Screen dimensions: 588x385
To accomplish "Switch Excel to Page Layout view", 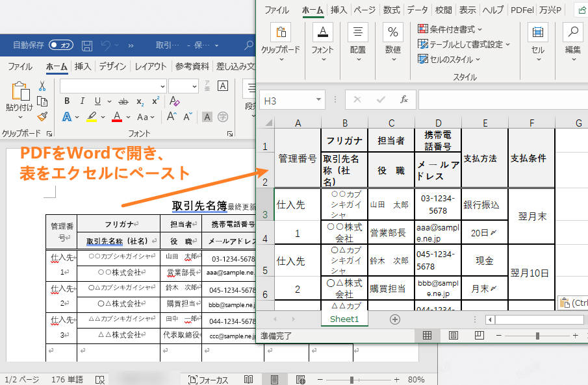I will pos(453,336).
